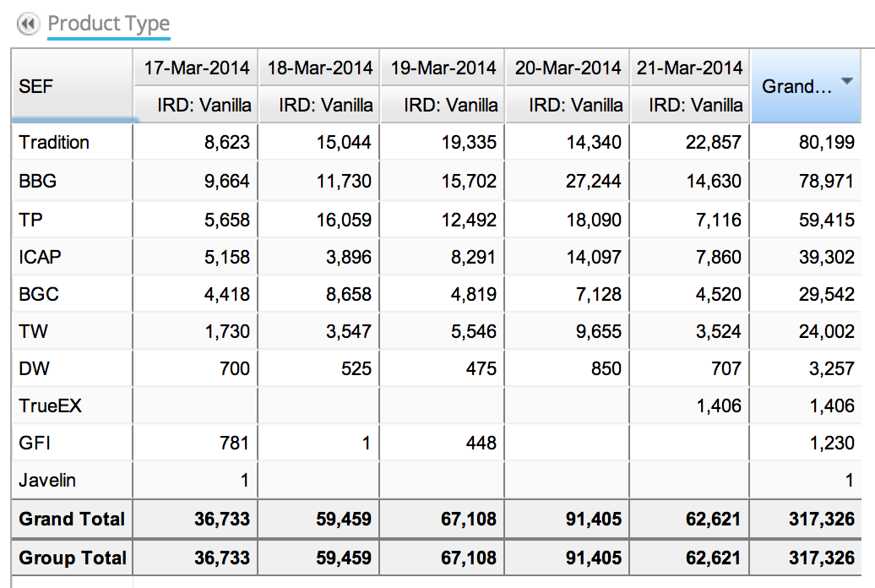Click TP's 19-Mar value 12,492
Image resolution: width=875 pixels, height=588 pixels.
pos(469,220)
